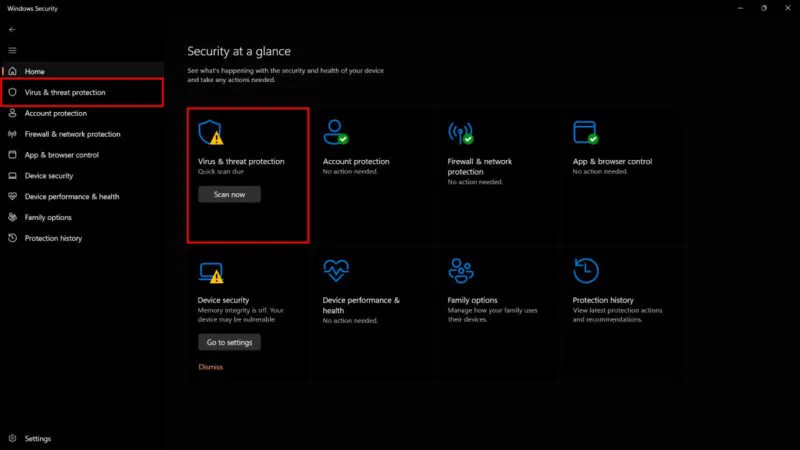
Task: Open Virus & threat protection sidebar item
Action: pos(83,92)
